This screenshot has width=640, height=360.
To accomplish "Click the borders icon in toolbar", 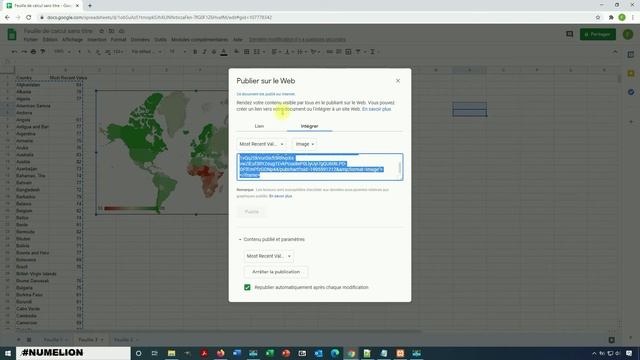I will click(x=247, y=52).
